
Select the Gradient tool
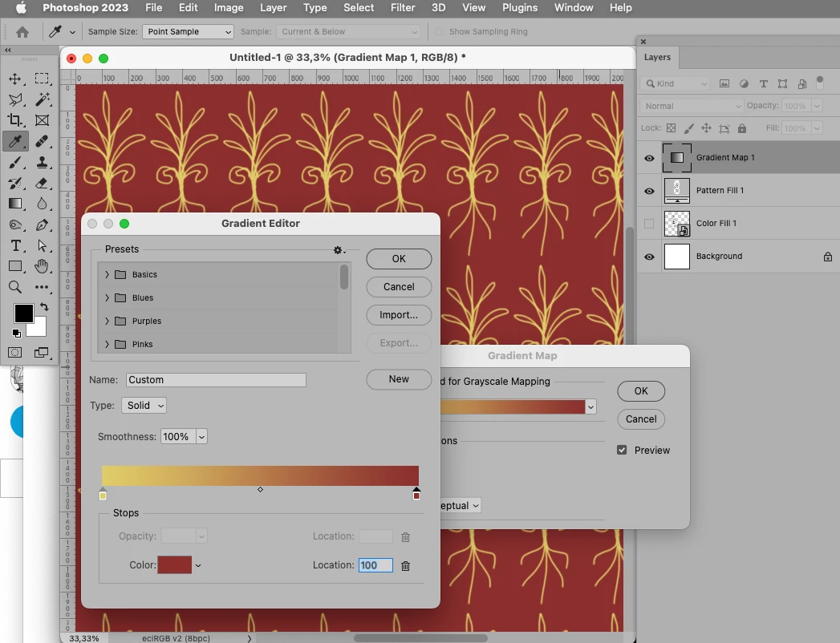[15, 204]
